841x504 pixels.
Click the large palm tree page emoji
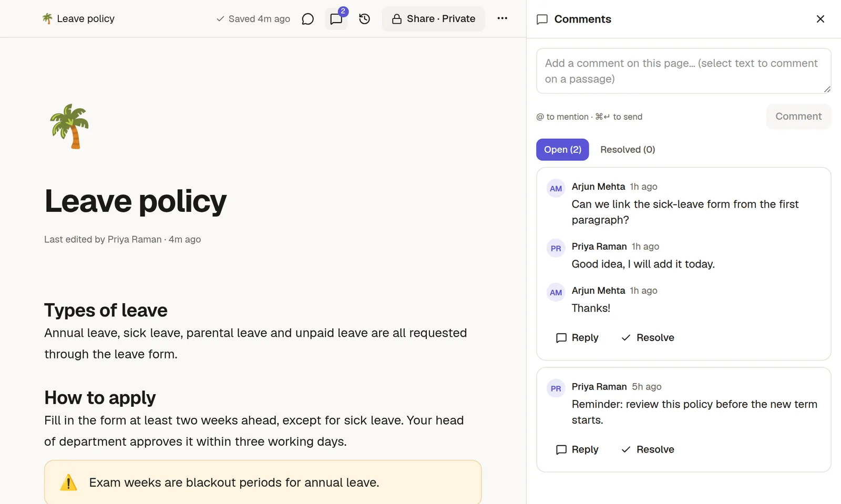pyautogui.click(x=69, y=126)
